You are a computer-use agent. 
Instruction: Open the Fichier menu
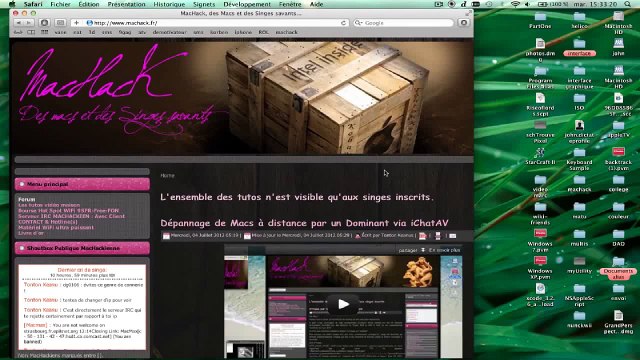click(x=60, y=4)
